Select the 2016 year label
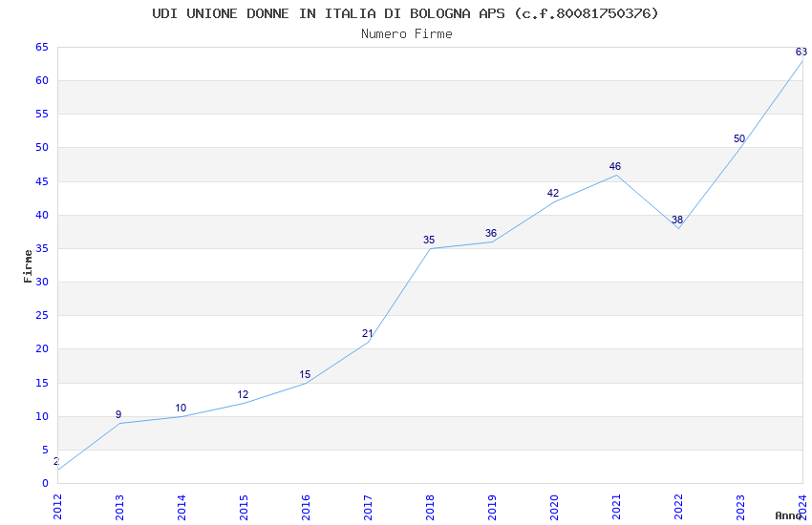Image resolution: width=812 pixels, height=525 pixels. [x=306, y=507]
